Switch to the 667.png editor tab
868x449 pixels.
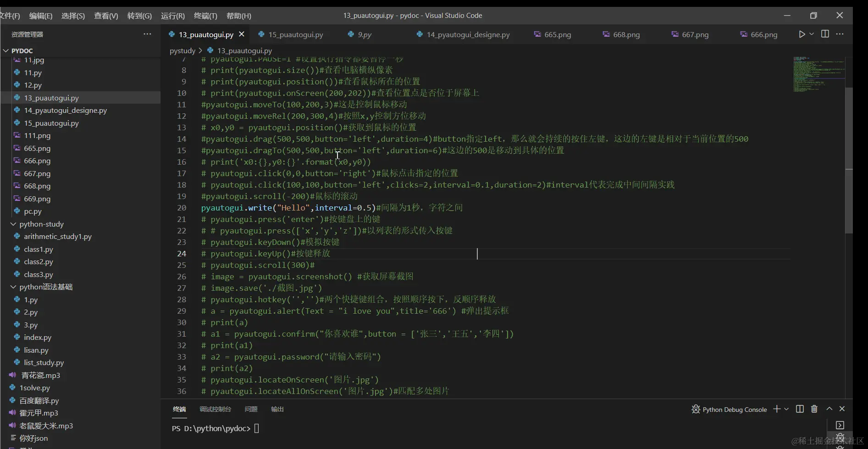[x=695, y=34]
